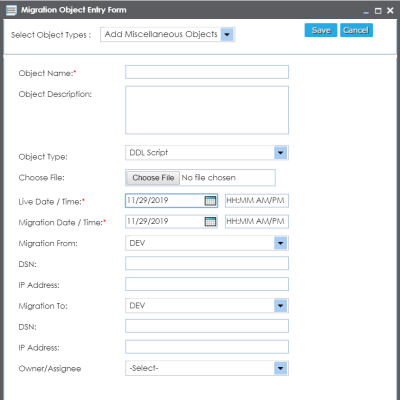Open the Migration Date calendar picker

(210, 222)
